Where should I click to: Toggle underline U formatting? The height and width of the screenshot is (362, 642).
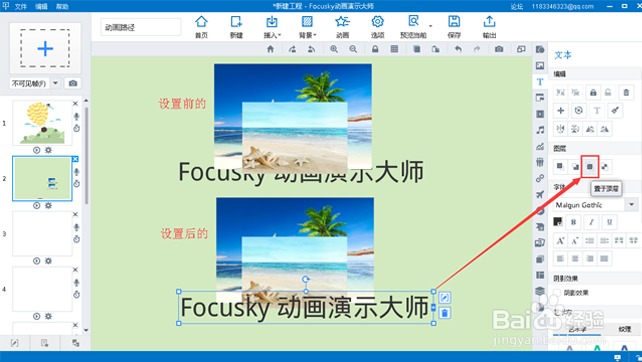coord(609,222)
